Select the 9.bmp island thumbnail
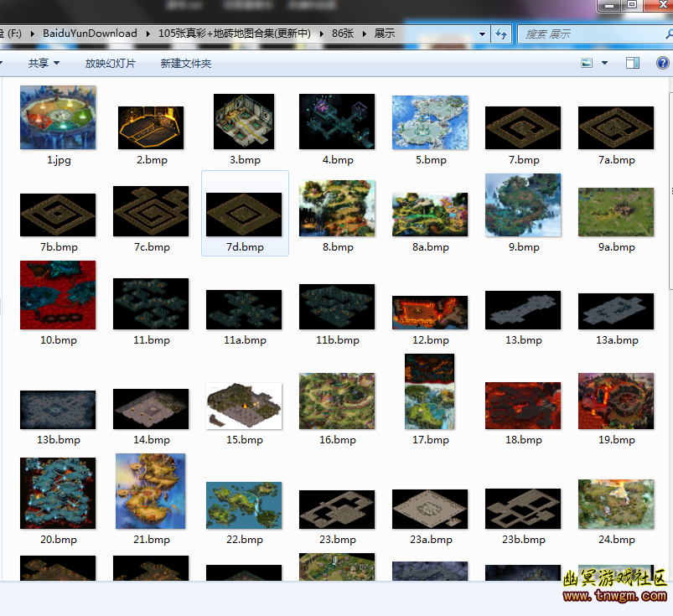673x616 pixels. point(523,204)
